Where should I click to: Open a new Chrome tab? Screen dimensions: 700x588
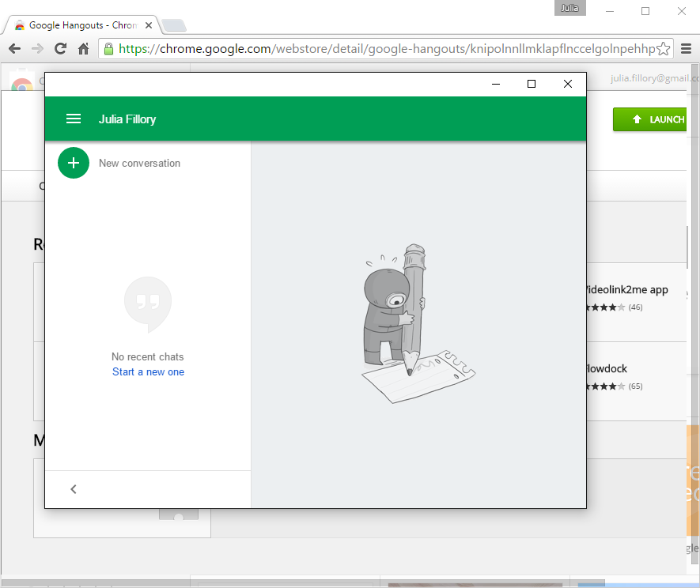tap(174, 25)
